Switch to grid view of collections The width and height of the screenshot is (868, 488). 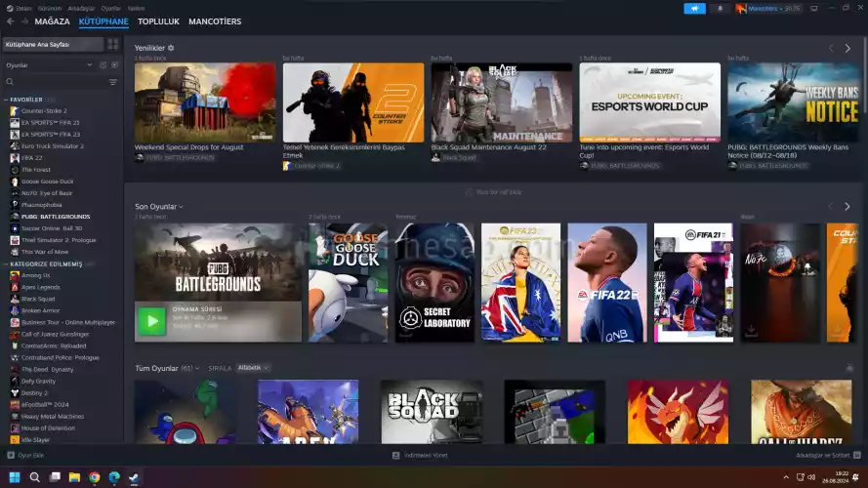pyautogui.click(x=113, y=45)
